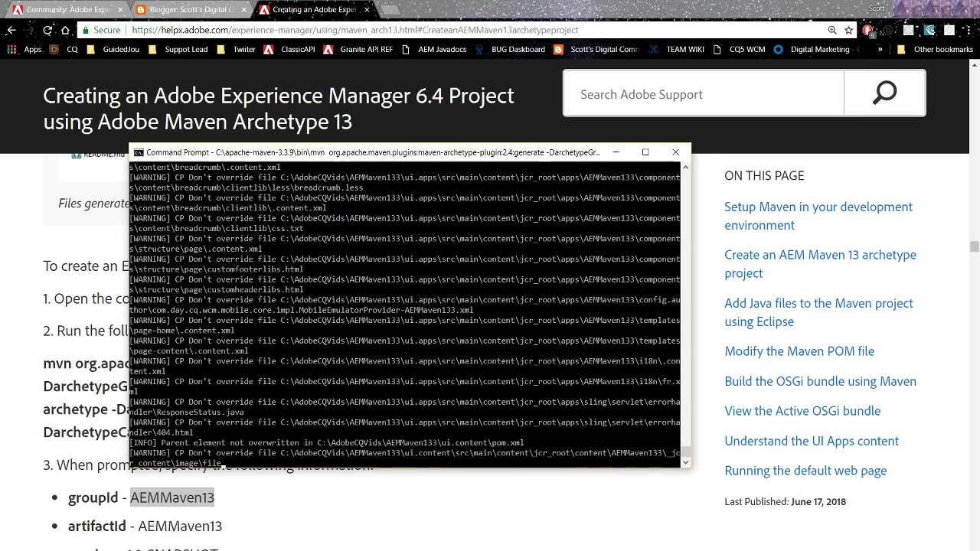
Task: Reload the page with refresh icon
Action: tap(47, 30)
